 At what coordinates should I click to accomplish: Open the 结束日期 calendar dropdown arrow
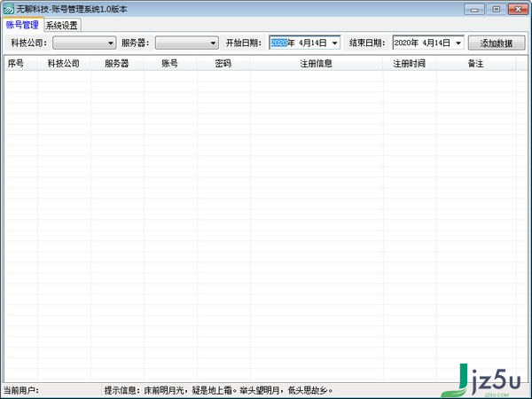click(x=458, y=43)
